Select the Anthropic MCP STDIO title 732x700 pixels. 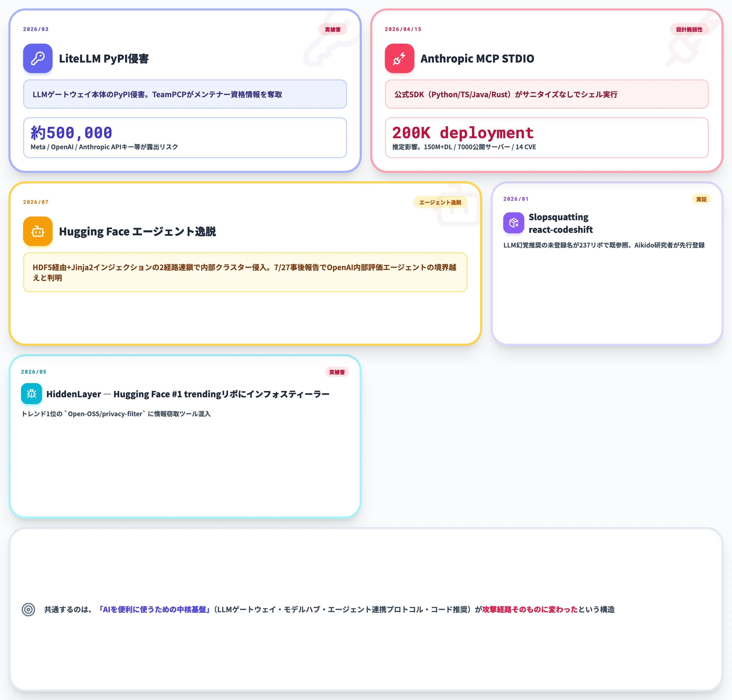click(x=477, y=59)
